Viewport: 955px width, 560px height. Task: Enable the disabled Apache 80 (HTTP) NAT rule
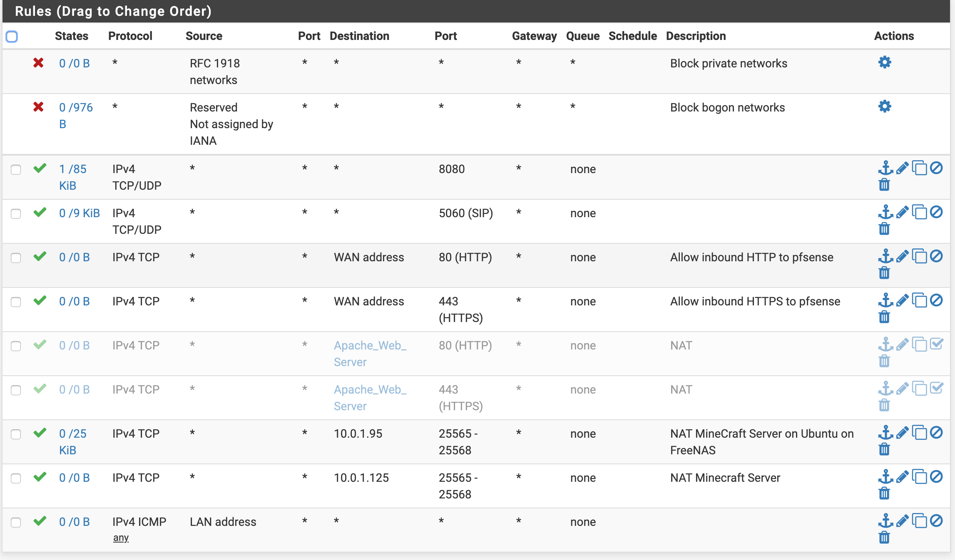(x=936, y=344)
